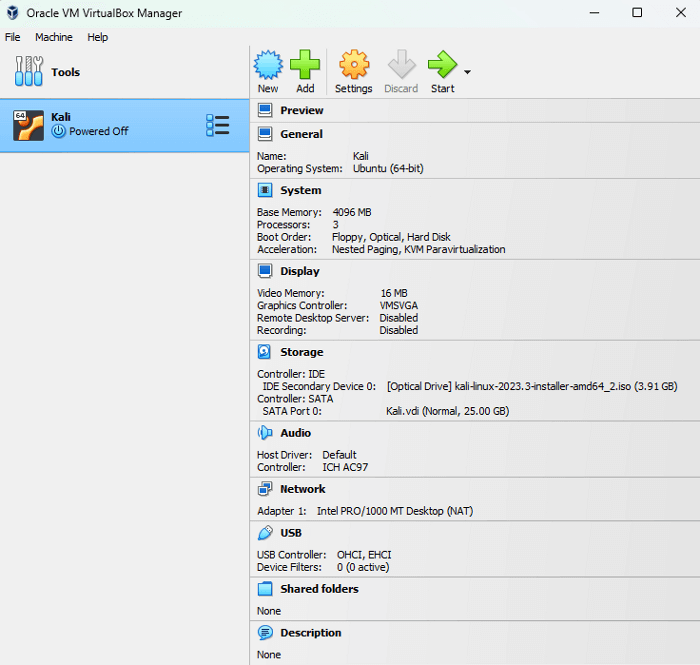Click the System chip icon
This screenshot has height=665, width=700.
pyautogui.click(x=265, y=190)
